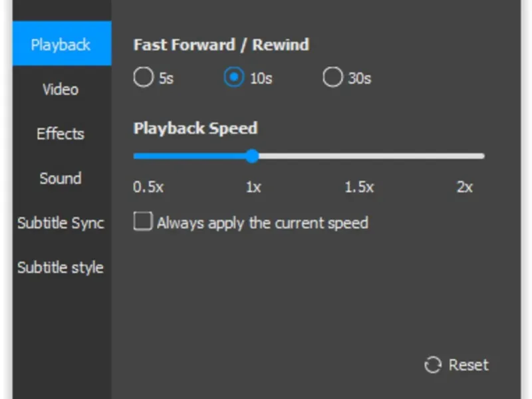Switch to Subtitle style tab

[61, 267]
